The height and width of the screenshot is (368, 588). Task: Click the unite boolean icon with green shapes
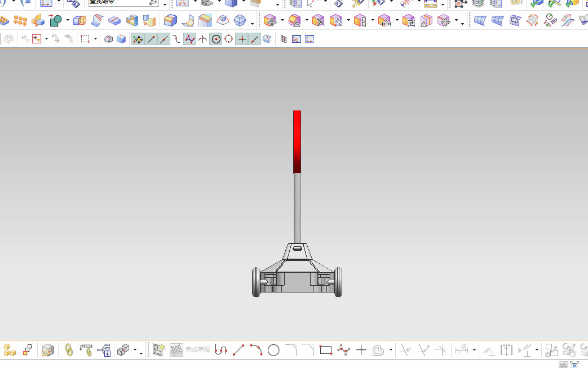coord(55,20)
